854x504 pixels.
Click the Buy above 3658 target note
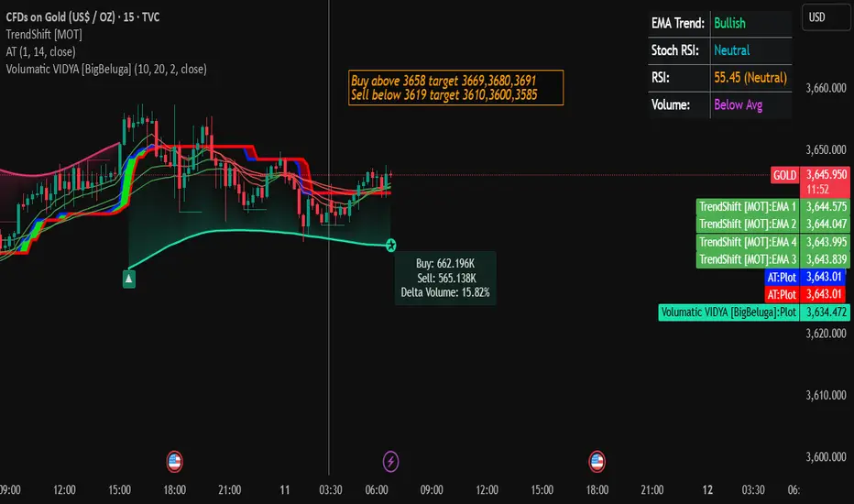[x=443, y=81]
